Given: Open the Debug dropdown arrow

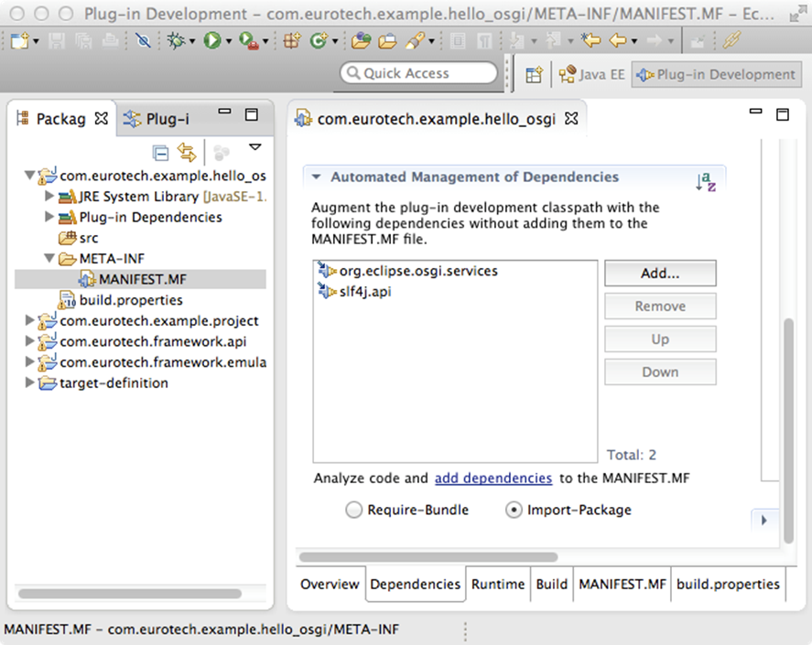Looking at the screenshot, I should click(x=192, y=41).
